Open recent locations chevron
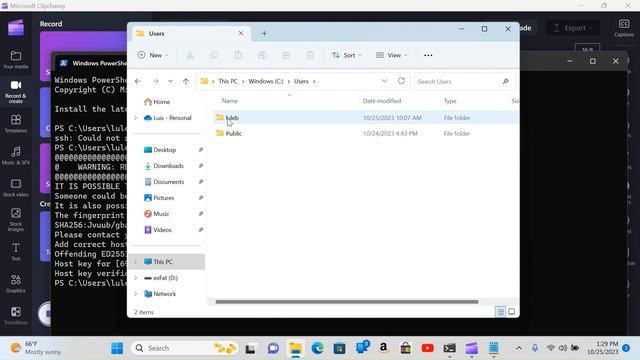The image size is (640, 360). [x=170, y=81]
